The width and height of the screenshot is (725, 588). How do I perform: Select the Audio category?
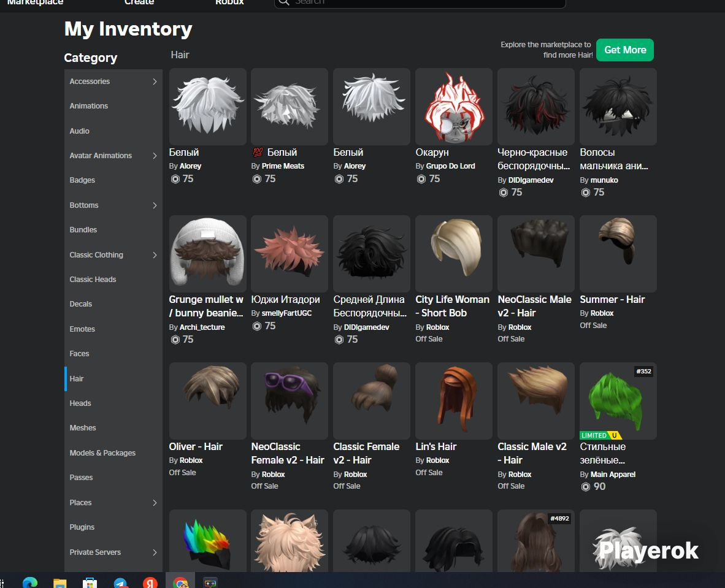80,131
